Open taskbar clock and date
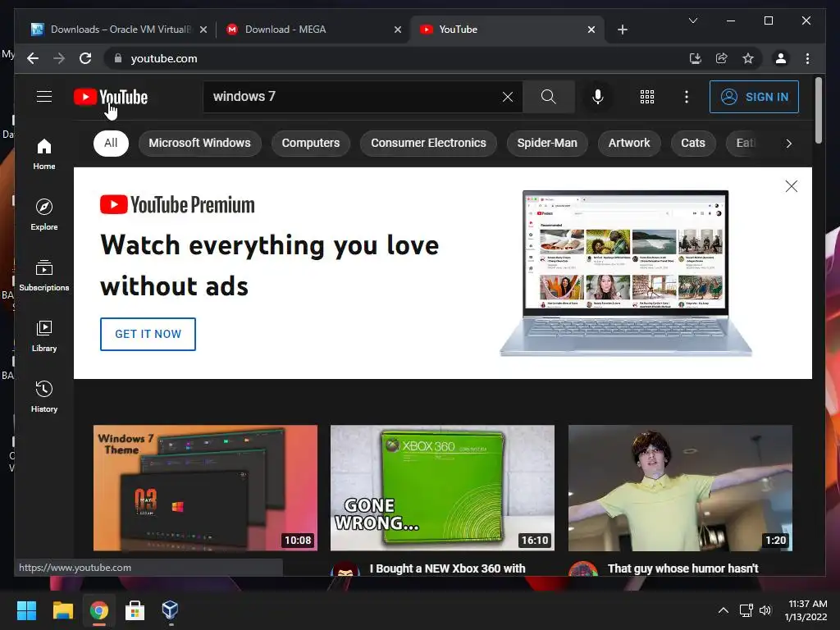Viewport: 840px width, 630px height. click(806, 610)
